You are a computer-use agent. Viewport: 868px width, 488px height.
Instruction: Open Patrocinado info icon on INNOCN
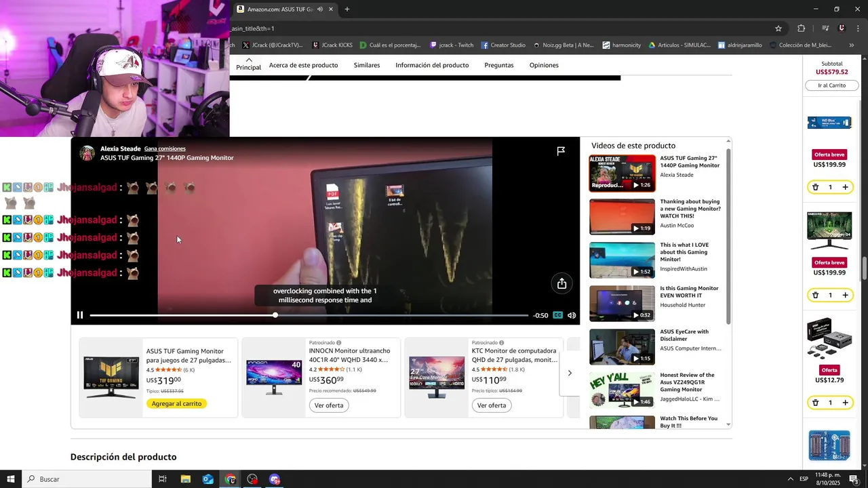coord(338,343)
